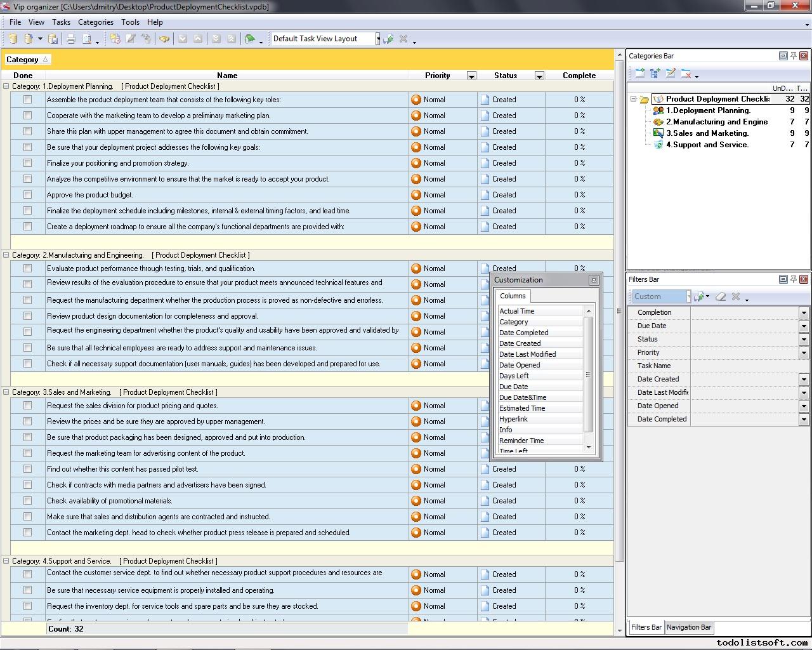812x650 pixels.
Task: Mark Check availability of promotional materials done
Action: tap(27, 501)
